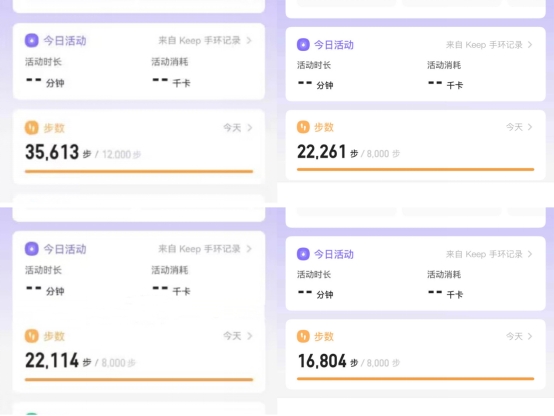Select the 35,613 步 step count value

pyautogui.click(x=58, y=152)
